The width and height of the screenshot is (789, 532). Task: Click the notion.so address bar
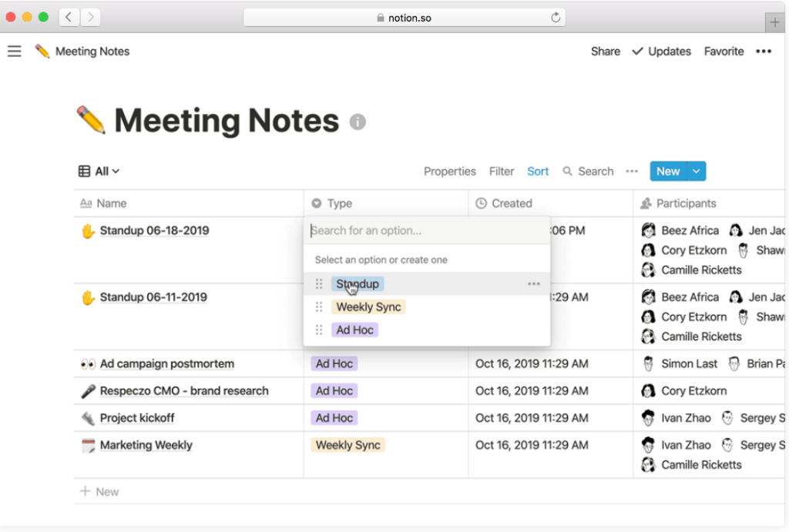404,18
